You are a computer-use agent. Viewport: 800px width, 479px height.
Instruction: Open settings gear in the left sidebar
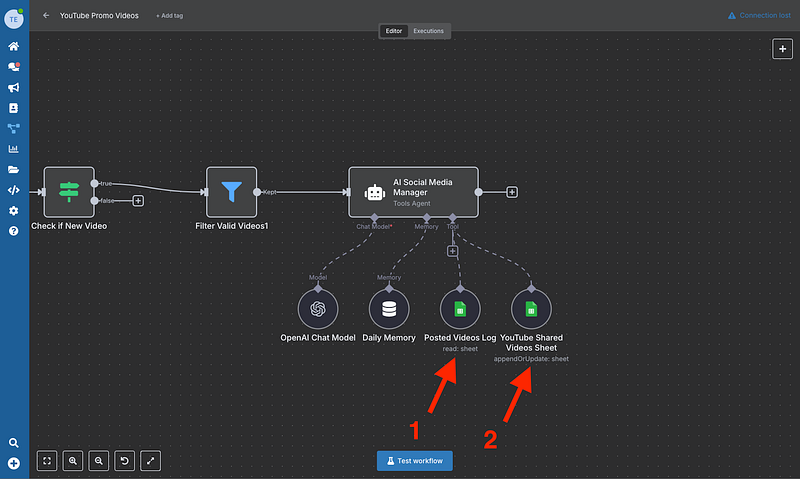coord(14,211)
